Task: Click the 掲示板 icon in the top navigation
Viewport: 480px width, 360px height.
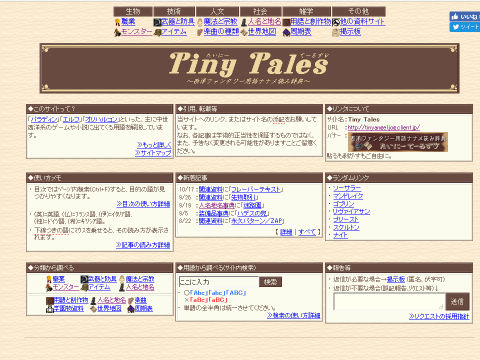Action: point(336,32)
